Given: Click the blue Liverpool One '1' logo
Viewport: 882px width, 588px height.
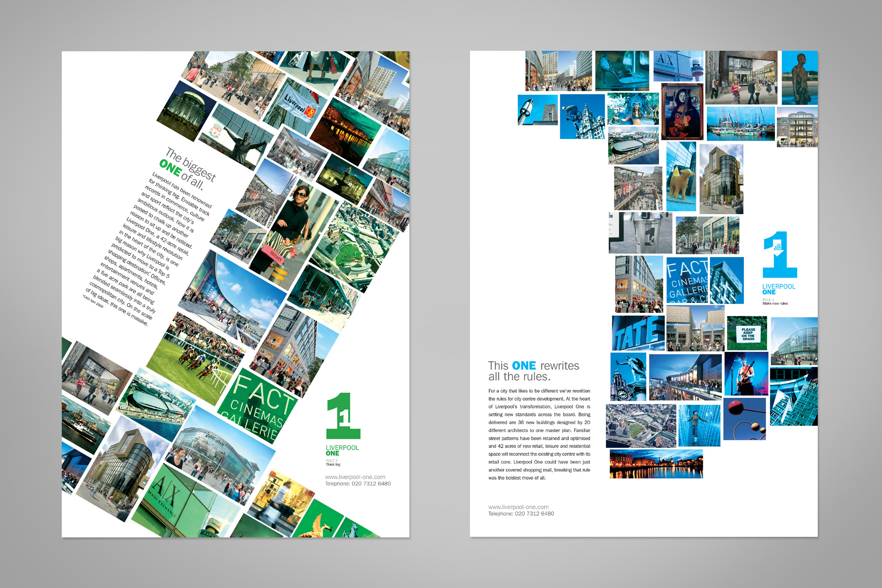Looking at the screenshot, I should point(780,255).
